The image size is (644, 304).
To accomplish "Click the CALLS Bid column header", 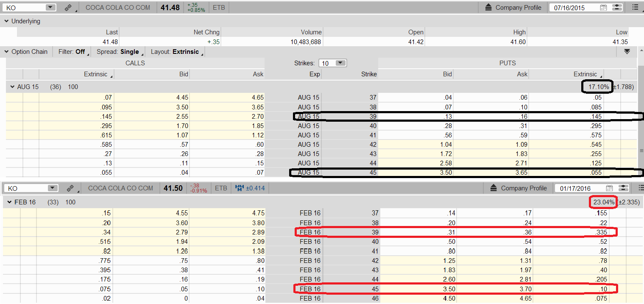I will 184,74.
